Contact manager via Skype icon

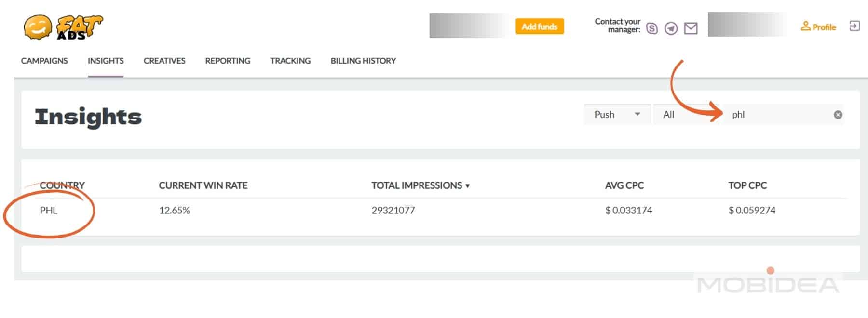651,29
